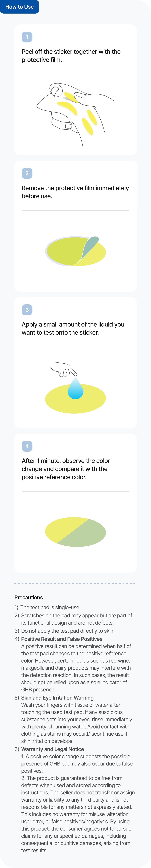Click the "Peel off the sticker" instruction text
Image resolution: width=151 pixels, height=868 pixels.
tap(71, 56)
